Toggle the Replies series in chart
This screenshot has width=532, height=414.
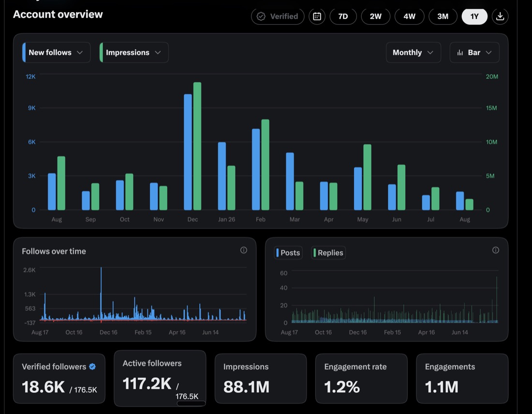(x=328, y=253)
